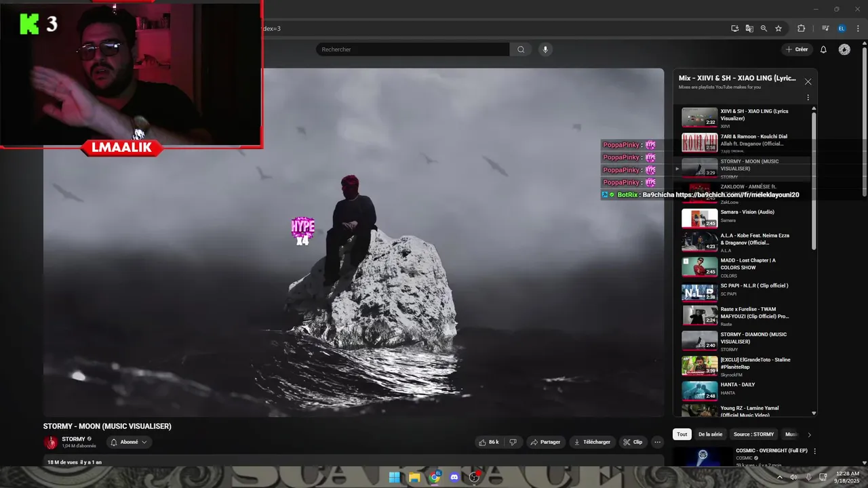
Task: Dislike the video with thumbs down
Action: click(x=513, y=442)
